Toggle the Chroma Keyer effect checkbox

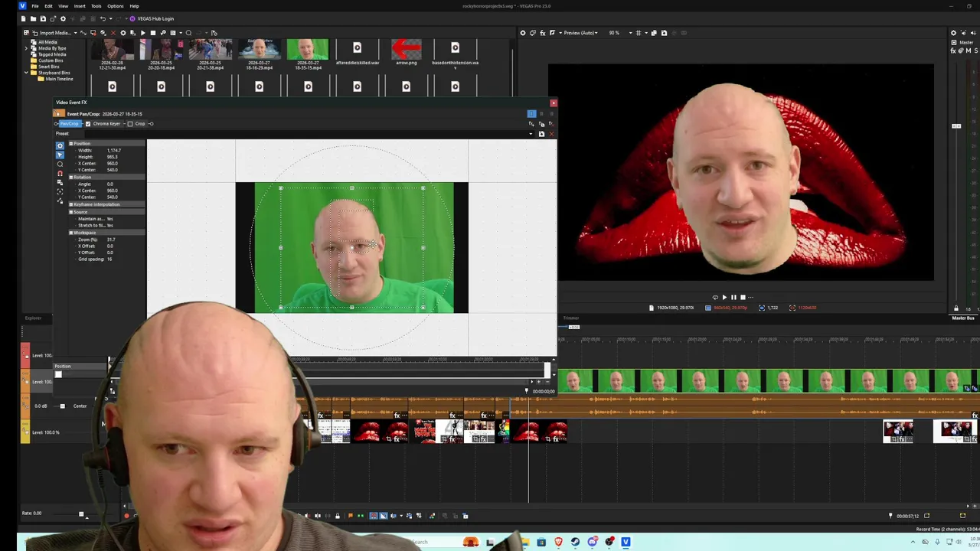click(88, 124)
